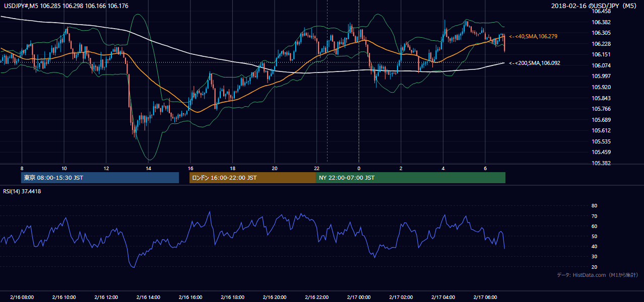Click the orange 40 SMA label 106.279
The image size is (644, 302).
[533, 36]
